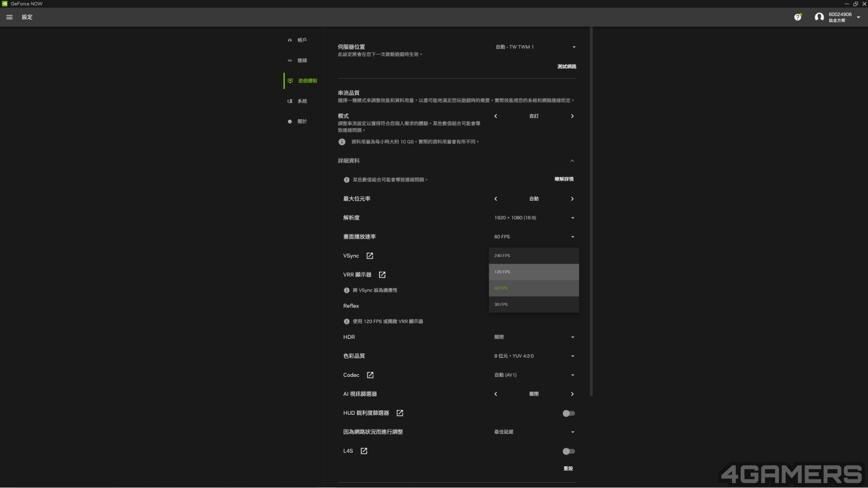The width and height of the screenshot is (868, 488).
Task: Open the 因為網路狀況而進行調整 dropdown
Action: click(534, 432)
